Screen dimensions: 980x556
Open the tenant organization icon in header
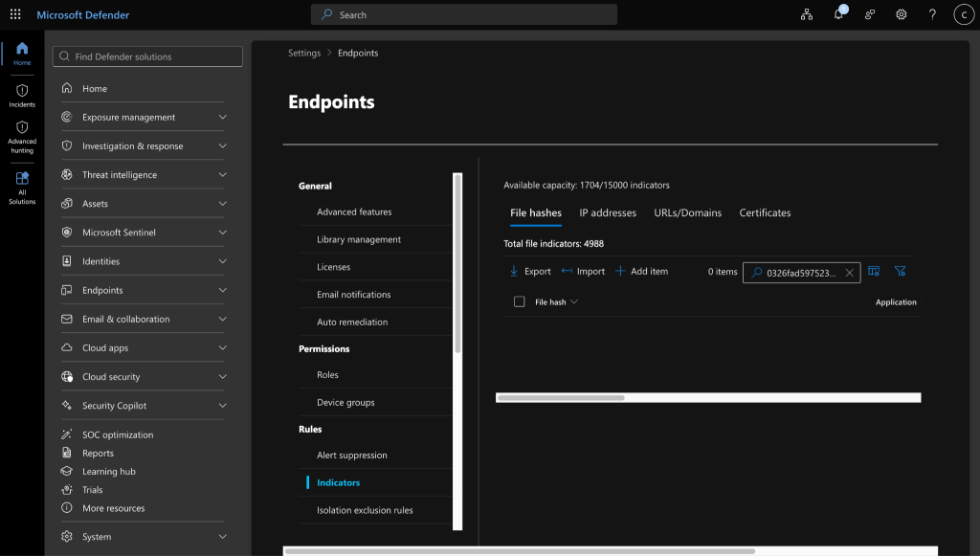807,14
